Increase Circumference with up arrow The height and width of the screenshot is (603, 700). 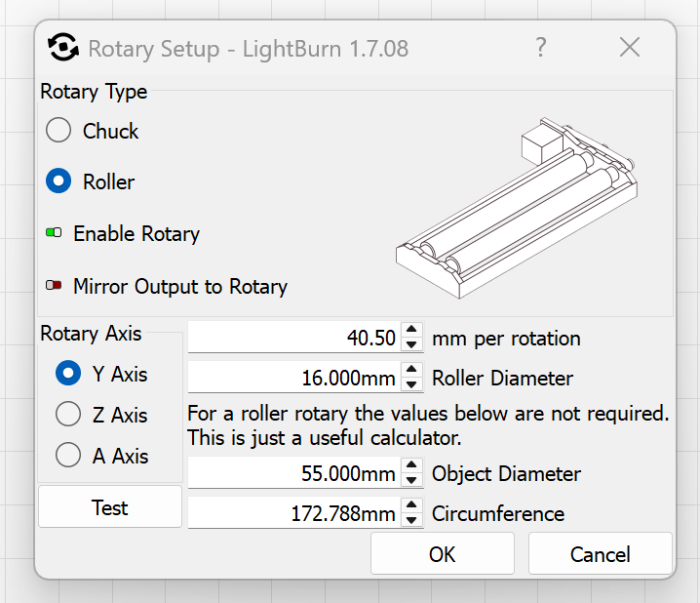412,506
